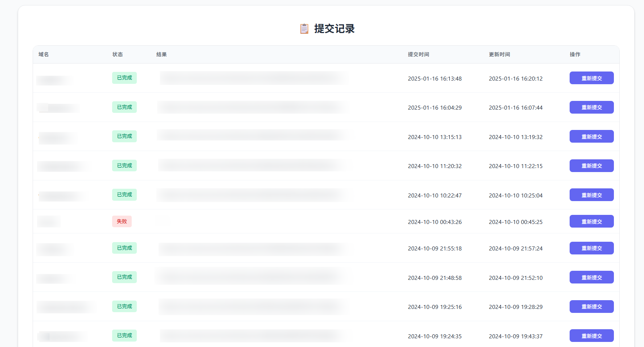Click 重新提交 for 2024-10-09 21:55:18 row
The width and height of the screenshot is (644, 347).
[591, 248]
